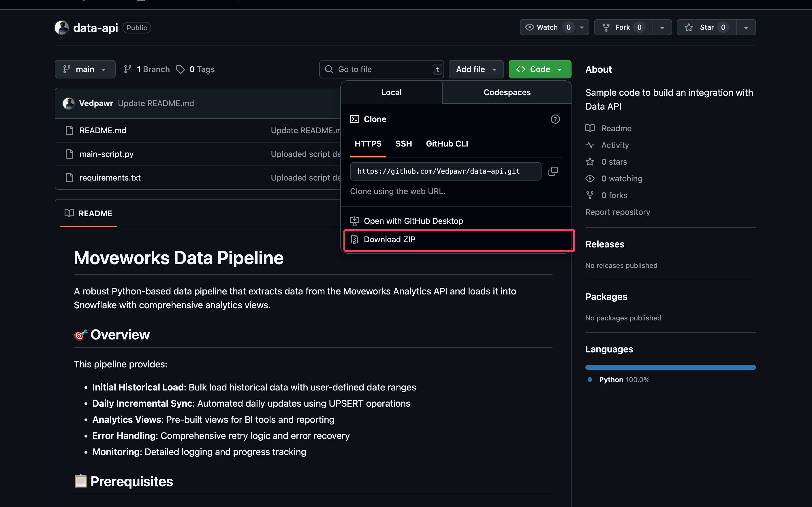Click the README.md row's commit message
This screenshot has height=507, width=812.
point(305,130)
